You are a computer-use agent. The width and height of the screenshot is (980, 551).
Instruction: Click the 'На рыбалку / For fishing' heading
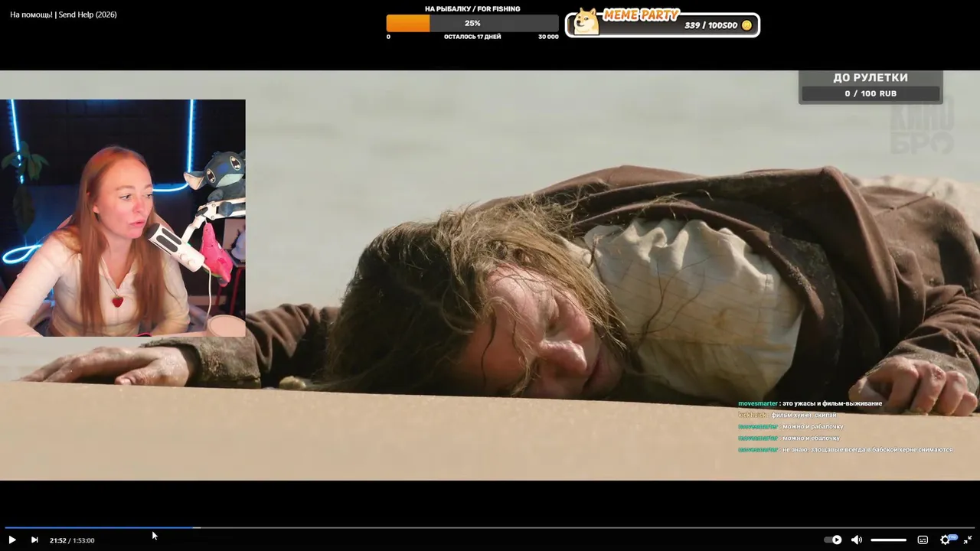point(472,9)
